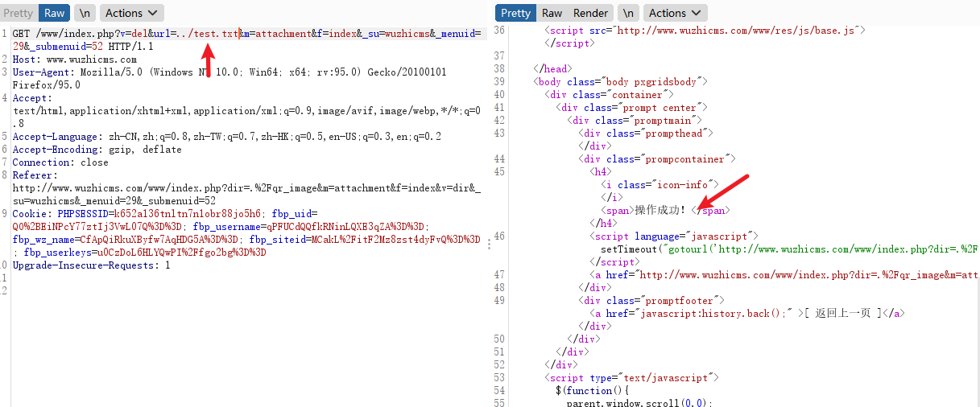Open the Actions dropdown in request panel

tap(130, 13)
